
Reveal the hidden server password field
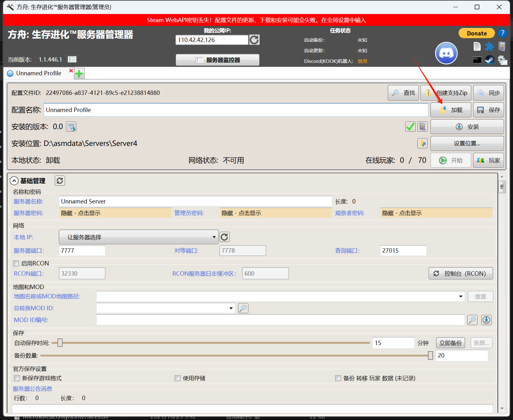click(x=115, y=213)
